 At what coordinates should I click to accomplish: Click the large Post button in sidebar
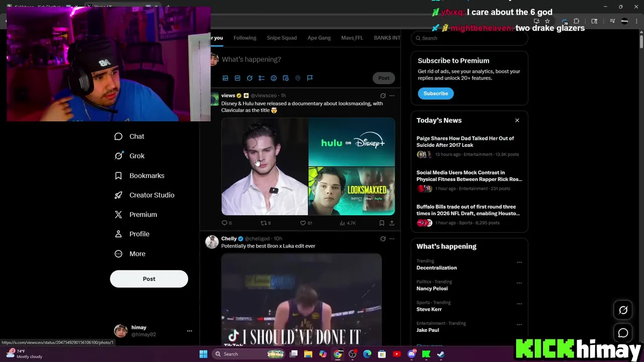[x=149, y=279]
